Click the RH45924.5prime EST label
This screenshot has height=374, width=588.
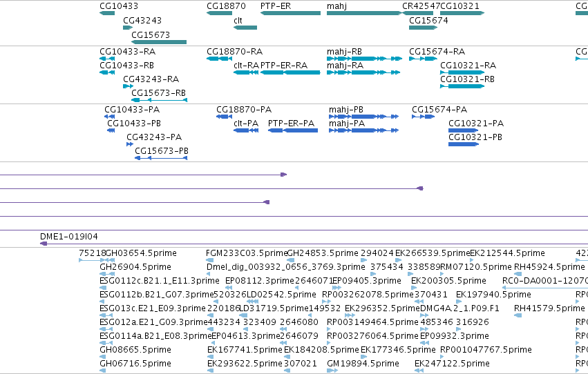click(549, 267)
